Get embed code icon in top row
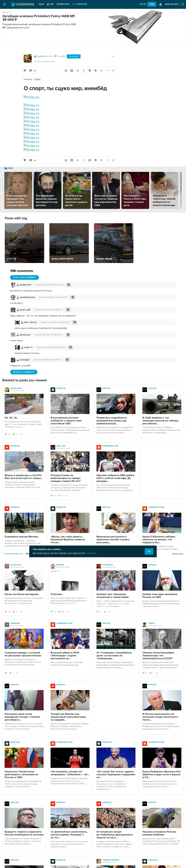Viewport: 186px width, 868px height. pyautogui.click(x=107, y=70)
